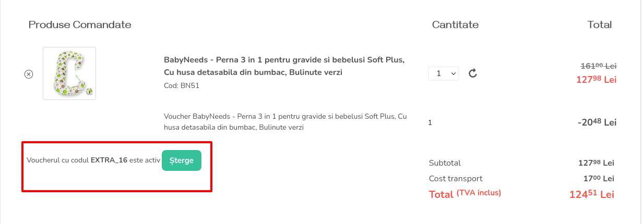Image resolution: width=644 pixels, height=224 pixels.
Task: Open the BabyNeeds Perna 3 in 1 product title
Action: tap(284, 66)
